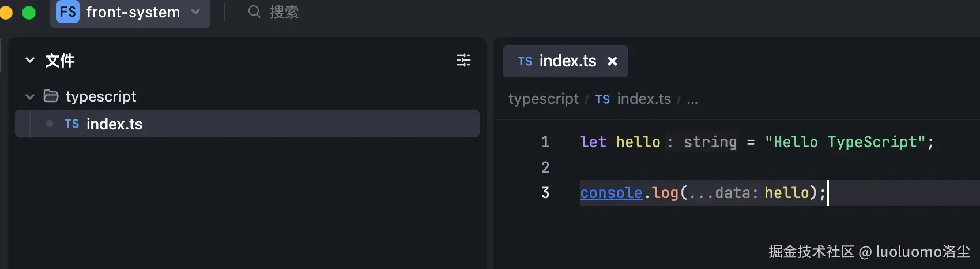Viewport: 980px width, 269px height.
Task: Click typescript in the breadcrumb path
Action: point(543,99)
